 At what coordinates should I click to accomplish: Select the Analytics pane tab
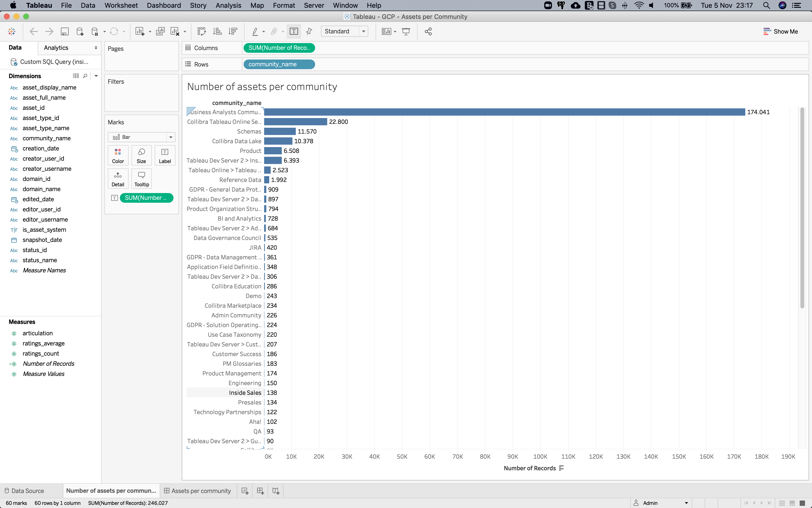pyautogui.click(x=56, y=48)
